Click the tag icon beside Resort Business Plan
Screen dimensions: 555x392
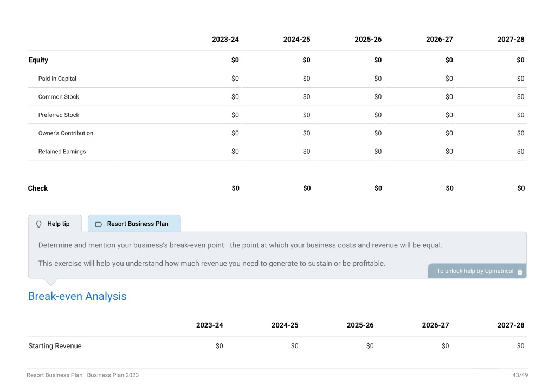(x=99, y=224)
